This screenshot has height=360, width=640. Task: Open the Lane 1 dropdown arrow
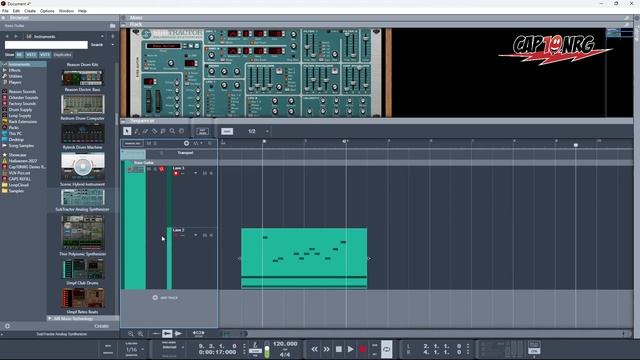196,173
